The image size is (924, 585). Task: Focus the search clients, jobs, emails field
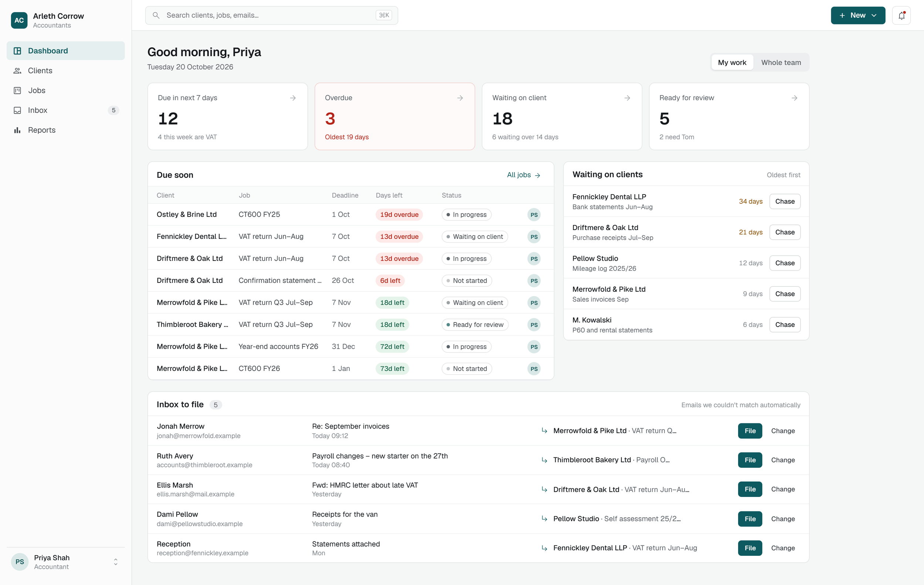click(271, 16)
